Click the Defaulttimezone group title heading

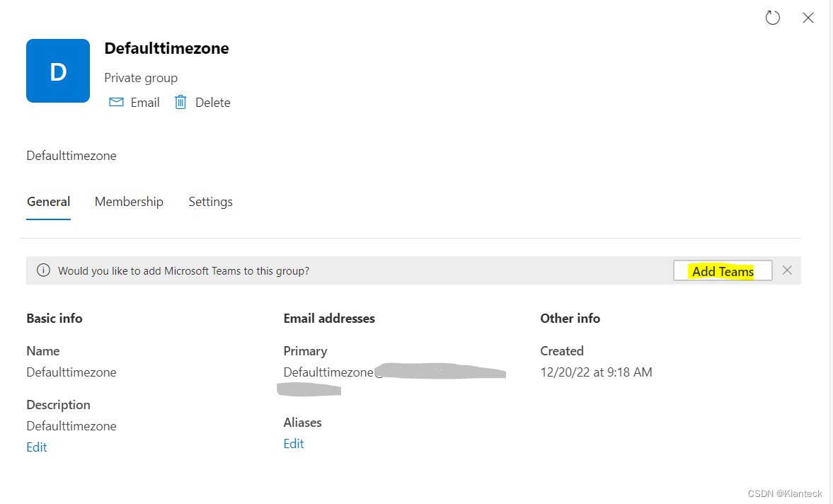[x=166, y=48]
